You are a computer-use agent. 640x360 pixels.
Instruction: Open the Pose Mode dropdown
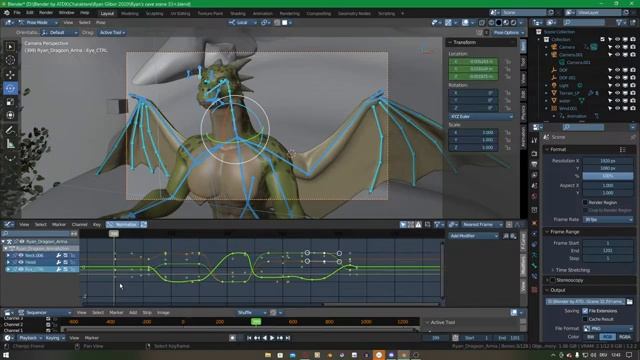(x=38, y=22)
